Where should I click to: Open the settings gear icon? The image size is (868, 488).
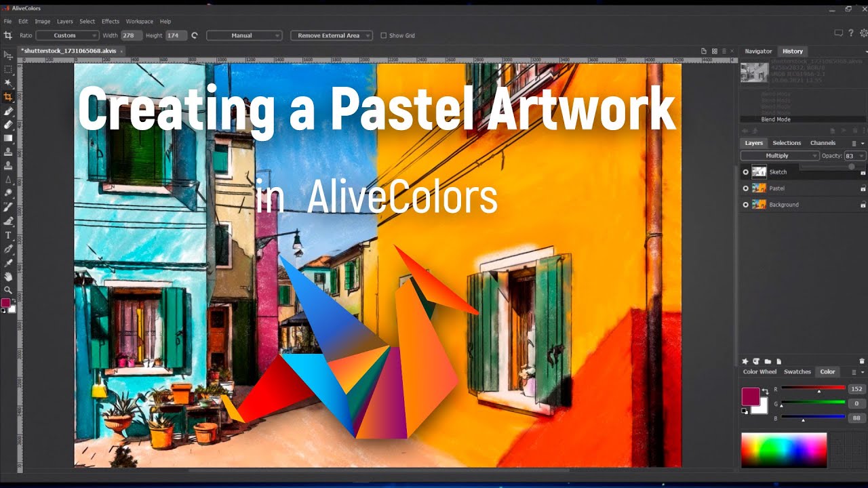click(863, 33)
